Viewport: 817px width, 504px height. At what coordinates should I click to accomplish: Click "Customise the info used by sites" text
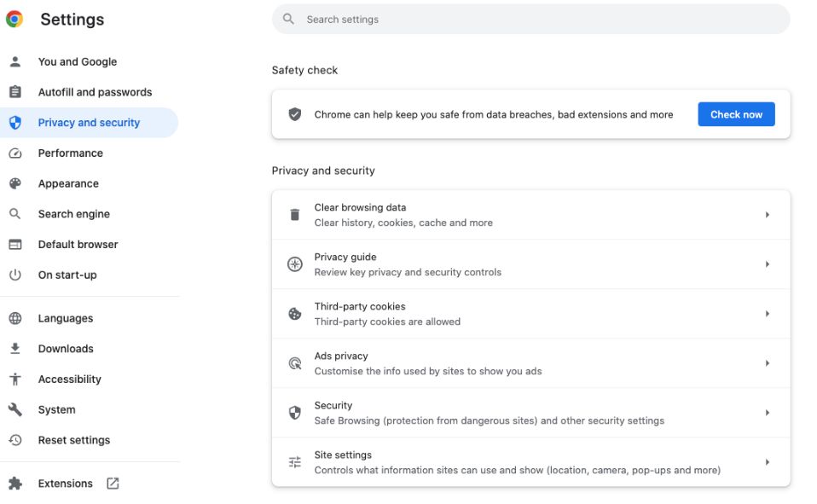point(428,371)
